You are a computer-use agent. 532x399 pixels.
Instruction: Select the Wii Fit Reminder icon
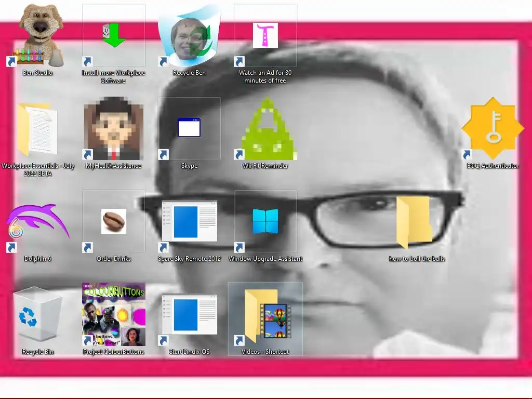265,128
